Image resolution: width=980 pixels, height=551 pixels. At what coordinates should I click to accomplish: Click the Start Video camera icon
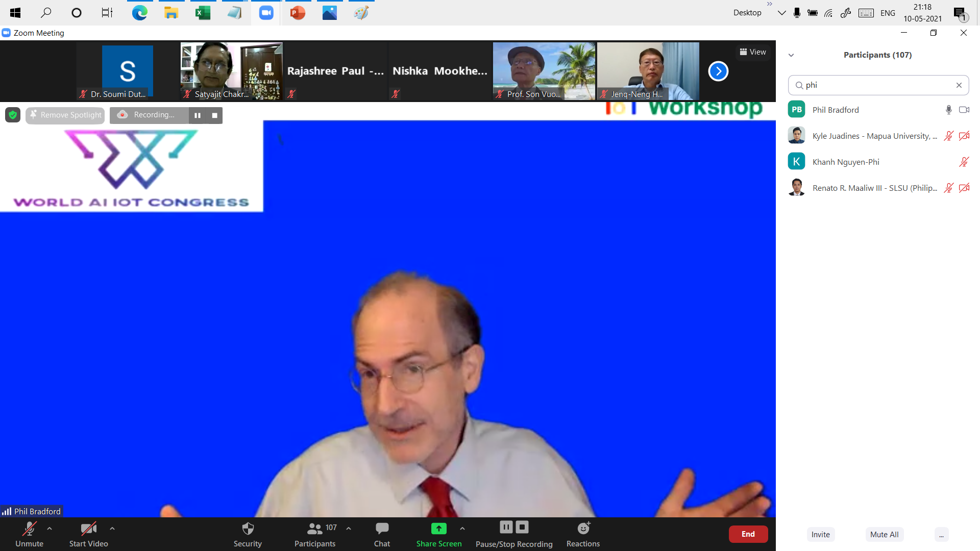click(x=89, y=529)
